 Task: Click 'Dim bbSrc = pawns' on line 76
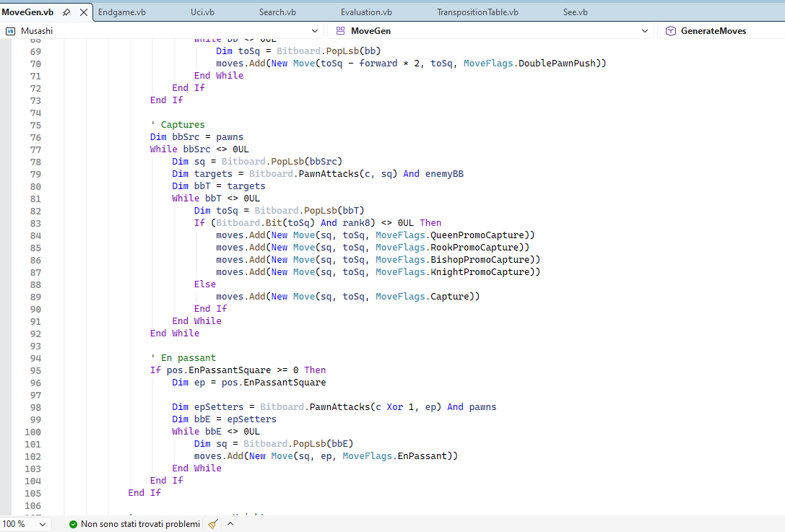coord(196,137)
